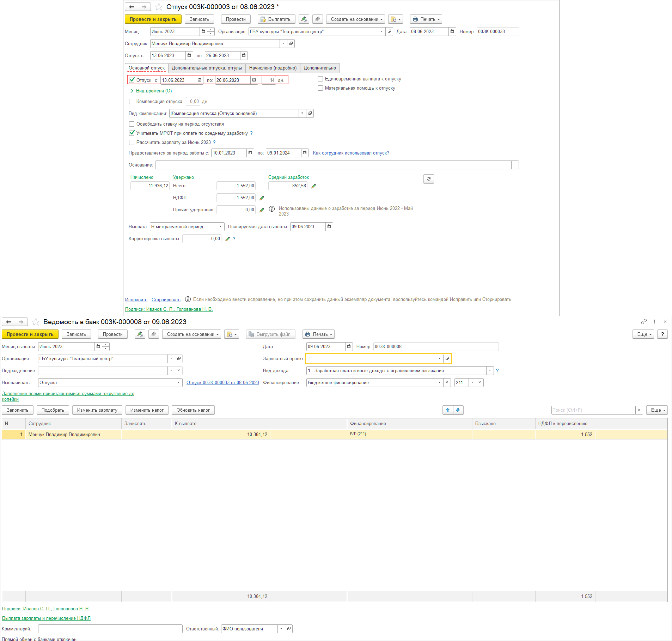
Task: Open the Вид дохода dropdown
Action: 490,370
